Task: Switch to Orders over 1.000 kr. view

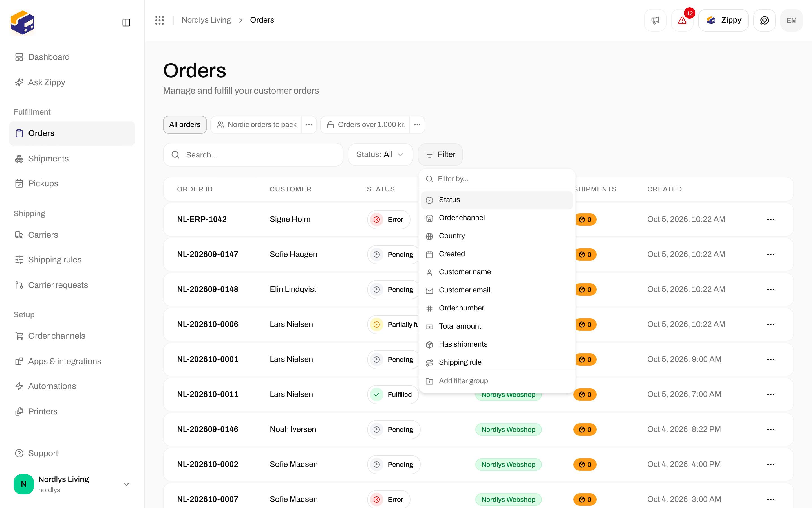Action: [365, 125]
